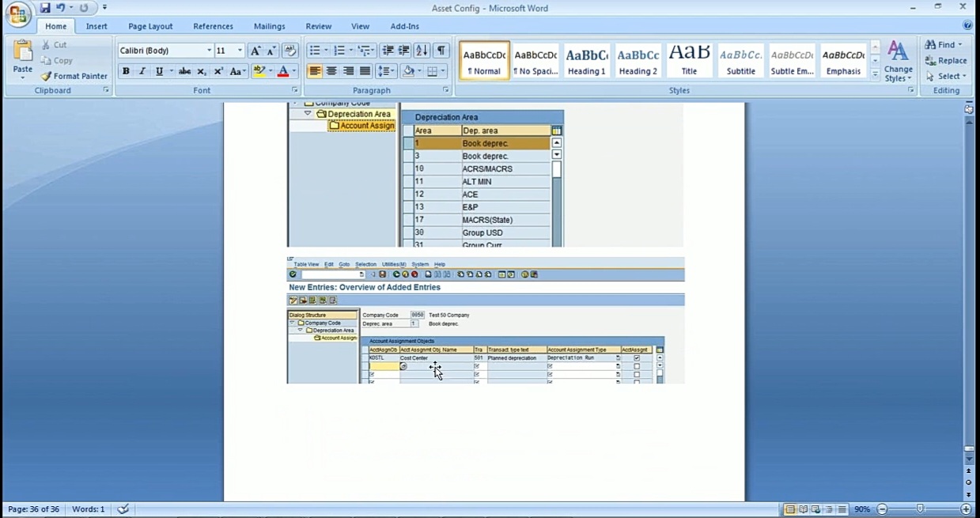Center the paragraph text
Screen dimensions: 980x518
tap(331, 71)
